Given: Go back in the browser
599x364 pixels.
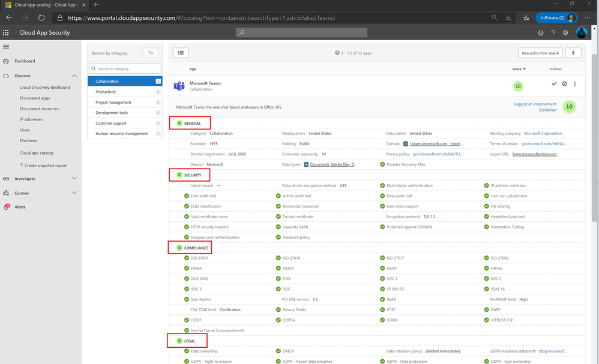Looking at the screenshot, I should click(9, 18).
